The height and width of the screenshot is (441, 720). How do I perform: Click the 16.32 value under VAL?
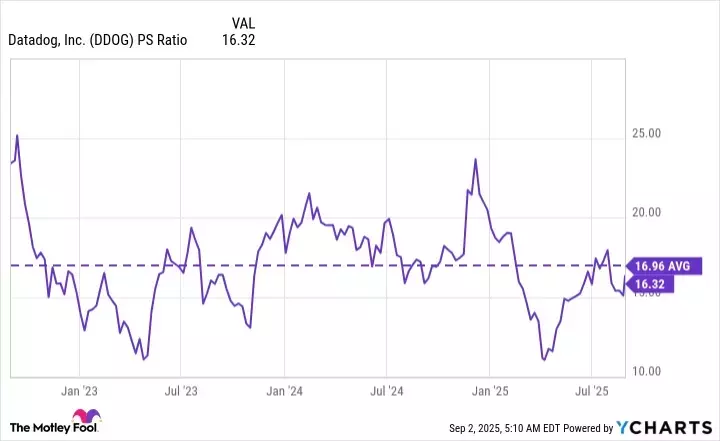pyautogui.click(x=242, y=41)
